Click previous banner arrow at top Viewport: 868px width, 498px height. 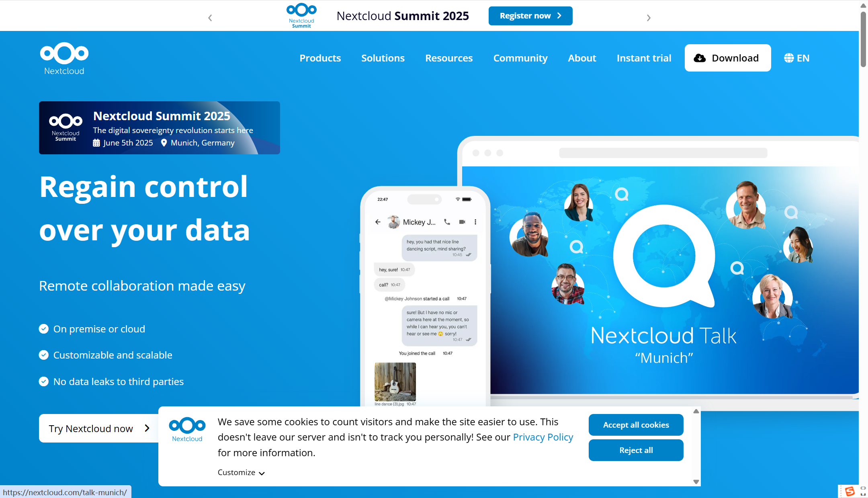[x=210, y=18]
